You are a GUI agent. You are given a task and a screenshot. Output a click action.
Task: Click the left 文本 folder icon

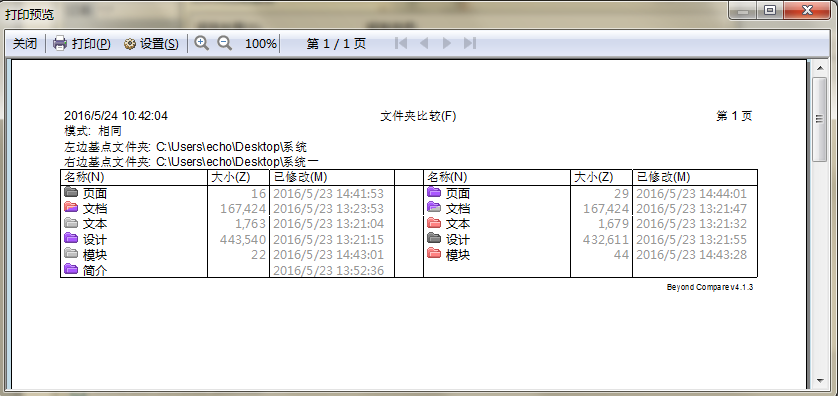(71, 223)
